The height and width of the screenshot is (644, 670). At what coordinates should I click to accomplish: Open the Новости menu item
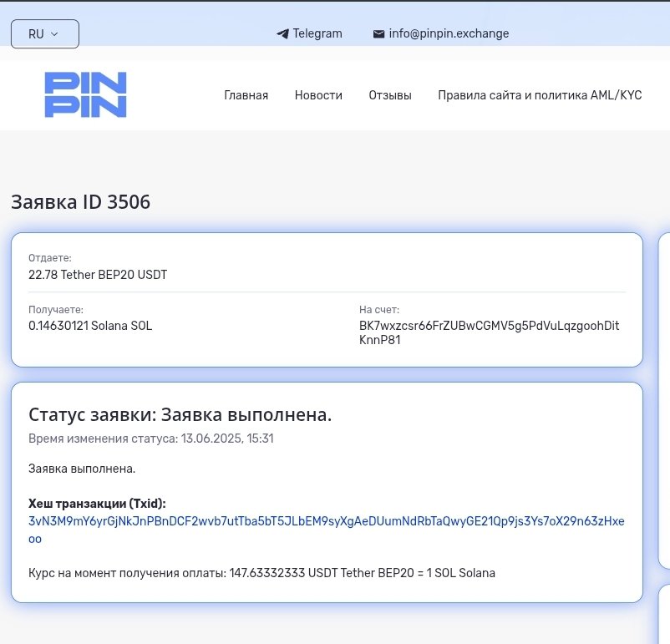point(318,95)
